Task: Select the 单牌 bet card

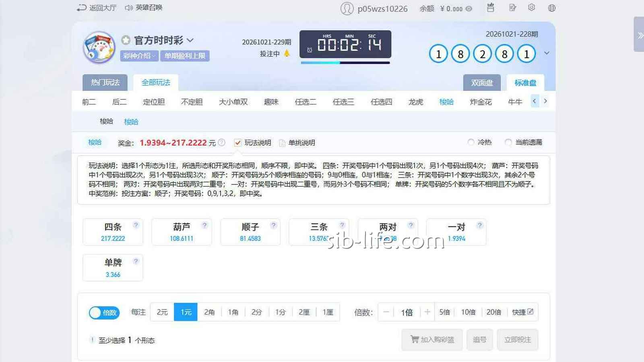Action: (113, 268)
